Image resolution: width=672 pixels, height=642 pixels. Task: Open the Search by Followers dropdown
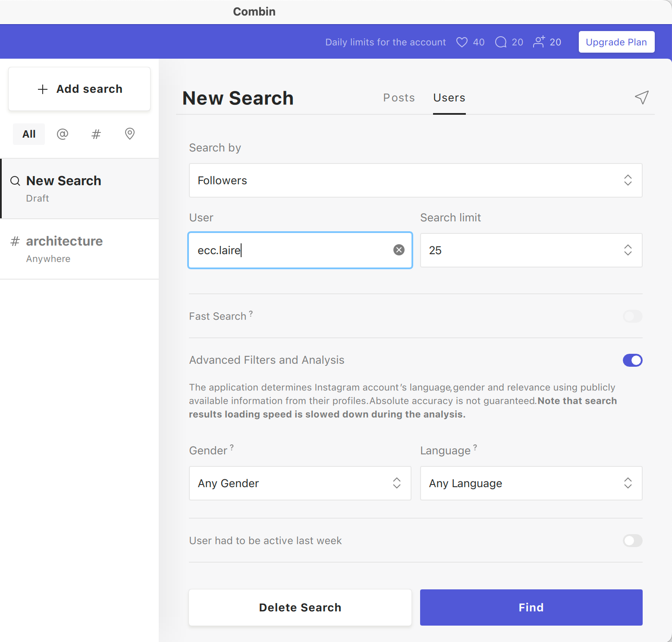click(x=415, y=180)
